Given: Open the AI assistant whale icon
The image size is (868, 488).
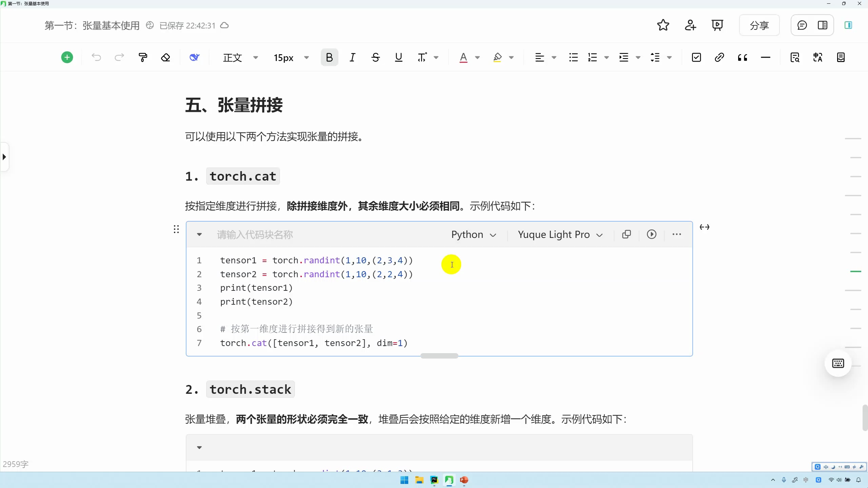Looking at the screenshot, I should point(194,57).
